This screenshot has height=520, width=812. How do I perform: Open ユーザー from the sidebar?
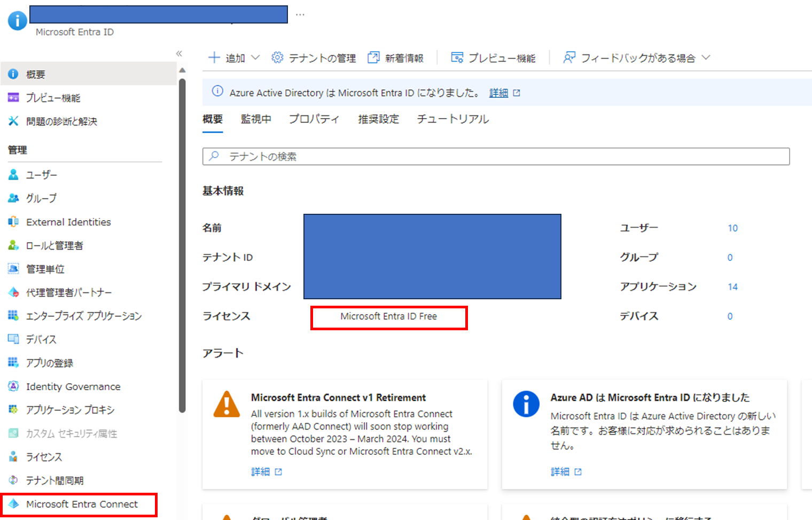pyautogui.click(x=41, y=175)
